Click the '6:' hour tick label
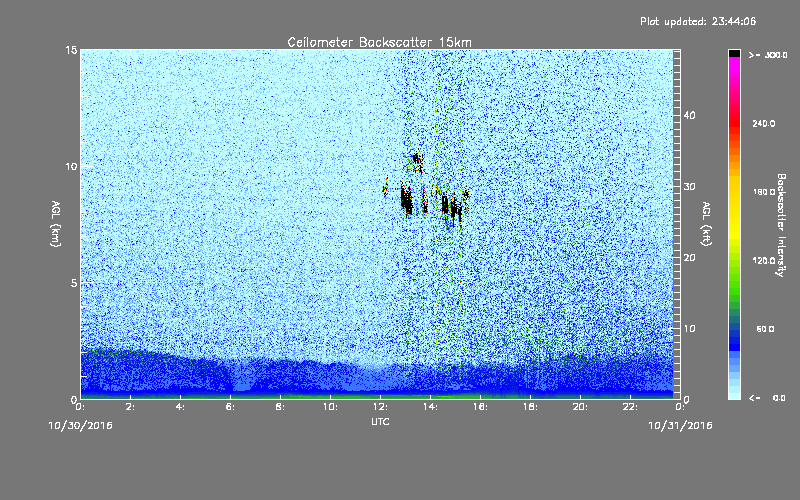This screenshot has height=500, width=800. click(x=230, y=407)
